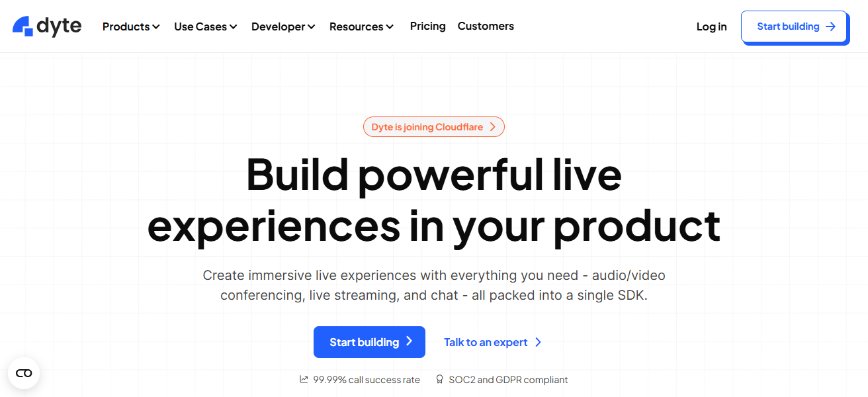The width and height of the screenshot is (868, 397).
Task: Open the Customers page
Action: pos(486,26)
